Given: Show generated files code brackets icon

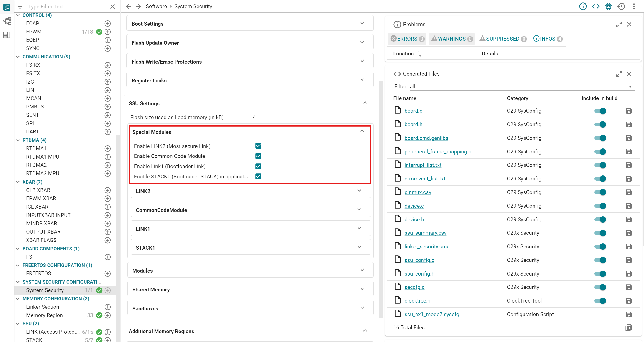Looking at the screenshot, I should [596, 6].
